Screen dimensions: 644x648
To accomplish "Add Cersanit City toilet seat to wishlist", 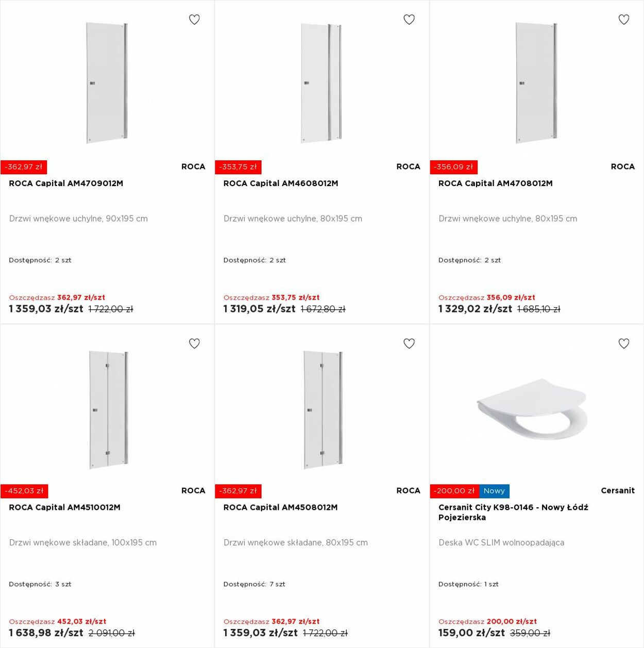I will click(624, 343).
